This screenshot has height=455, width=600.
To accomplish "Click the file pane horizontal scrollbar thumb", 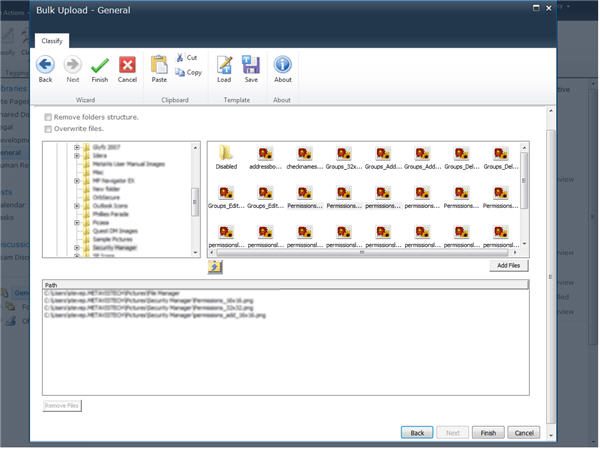I will (362, 253).
